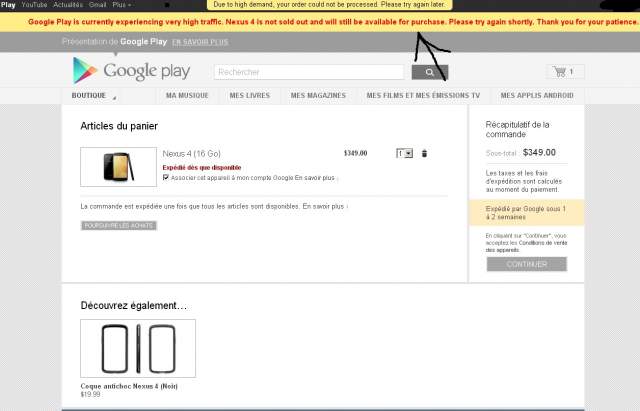Switch to Mes Livres tab
Viewport: 640px width, 411px height.
coord(249,96)
